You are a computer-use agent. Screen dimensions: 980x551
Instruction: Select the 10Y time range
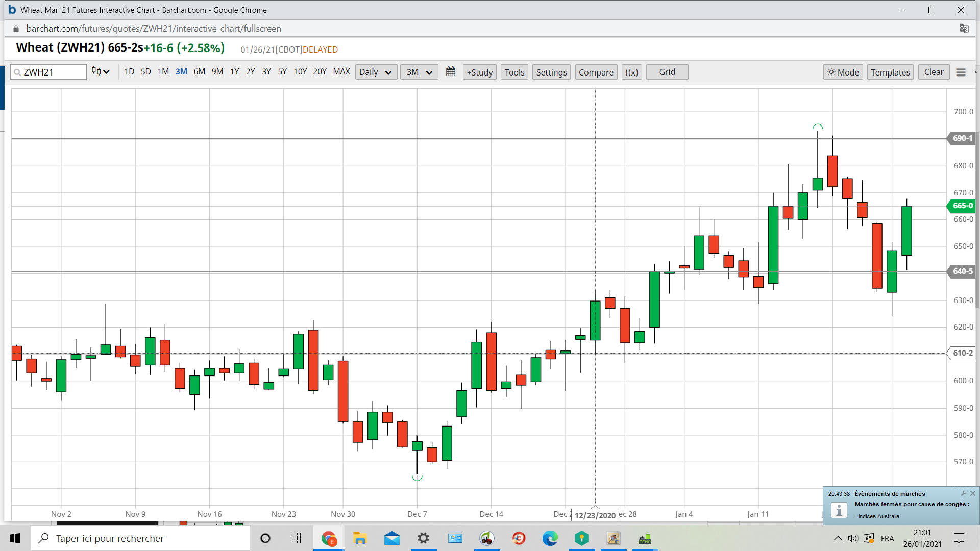pos(300,72)
